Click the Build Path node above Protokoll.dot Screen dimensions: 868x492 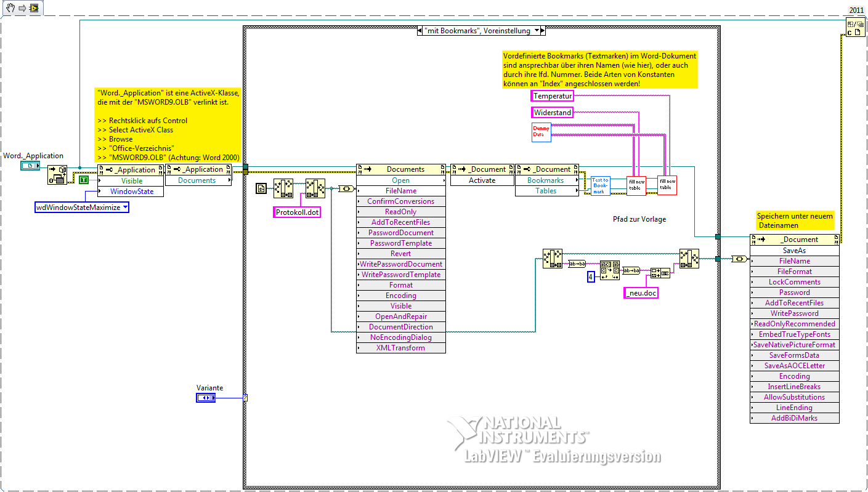pos(315,188)
